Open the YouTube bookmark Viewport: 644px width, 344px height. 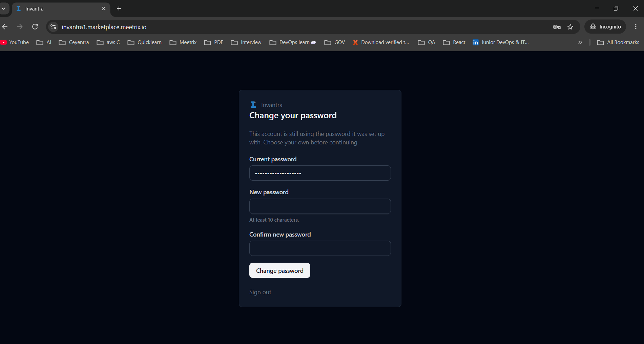(15, 42)
